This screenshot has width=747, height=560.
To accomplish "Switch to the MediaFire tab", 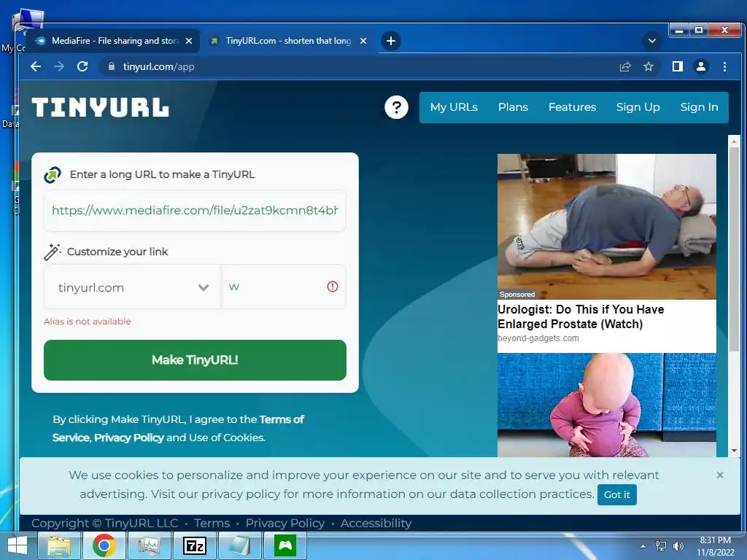I will pos(113,41).
